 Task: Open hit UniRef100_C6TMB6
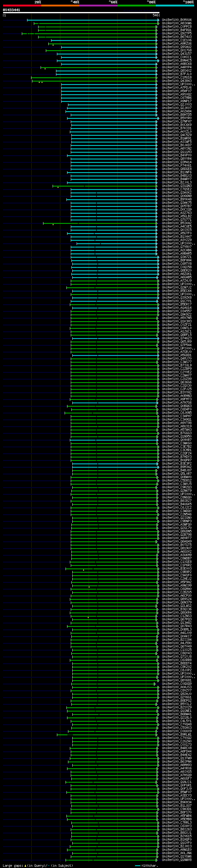pos(177,98)
